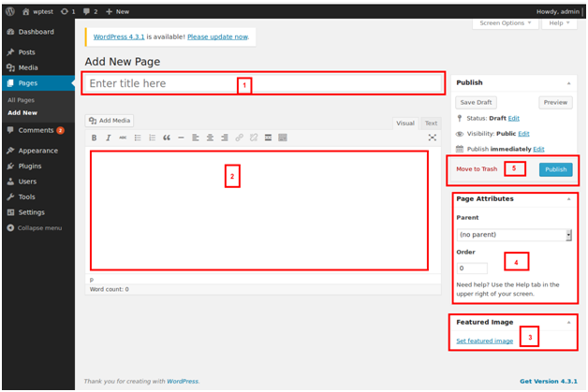Click Please update now link
588x392 pixels.
(x=217, y=36)
